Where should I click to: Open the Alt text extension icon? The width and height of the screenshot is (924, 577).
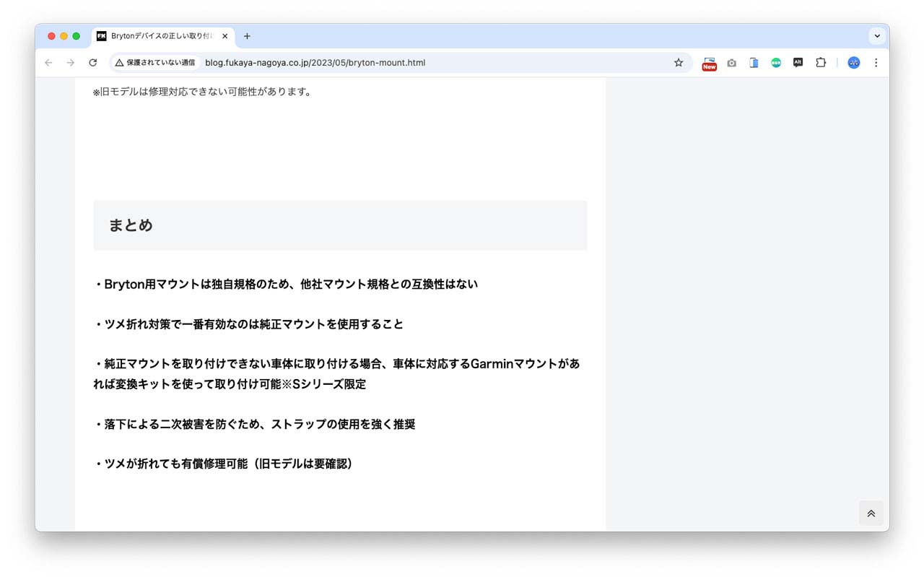point(798,63)
